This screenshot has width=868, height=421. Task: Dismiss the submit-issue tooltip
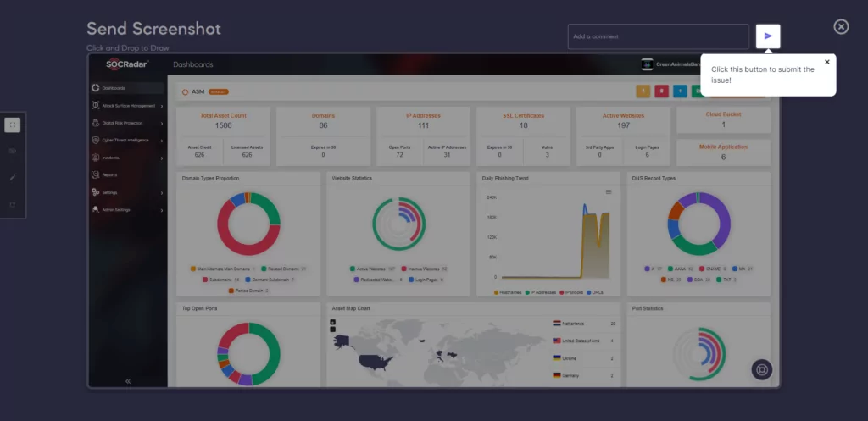[827, 62]
